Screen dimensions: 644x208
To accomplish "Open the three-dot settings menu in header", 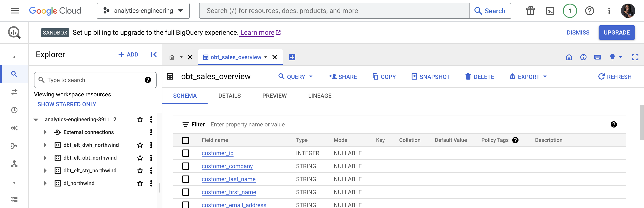I will pyautogui.click(x=609, y=11).
